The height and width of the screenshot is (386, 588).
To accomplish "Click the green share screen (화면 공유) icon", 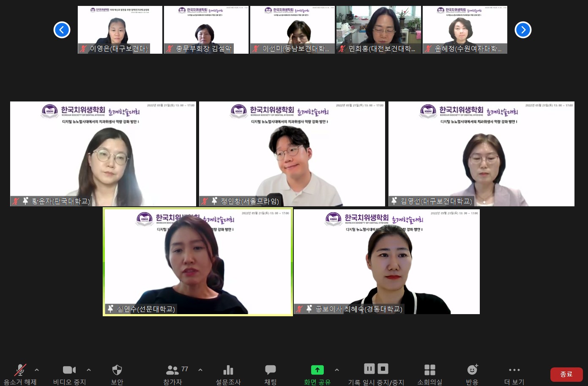I will 317,370.
